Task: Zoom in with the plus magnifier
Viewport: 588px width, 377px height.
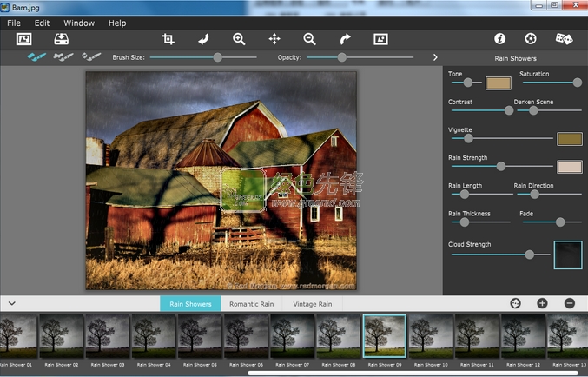Action: (x=239, y=39)
